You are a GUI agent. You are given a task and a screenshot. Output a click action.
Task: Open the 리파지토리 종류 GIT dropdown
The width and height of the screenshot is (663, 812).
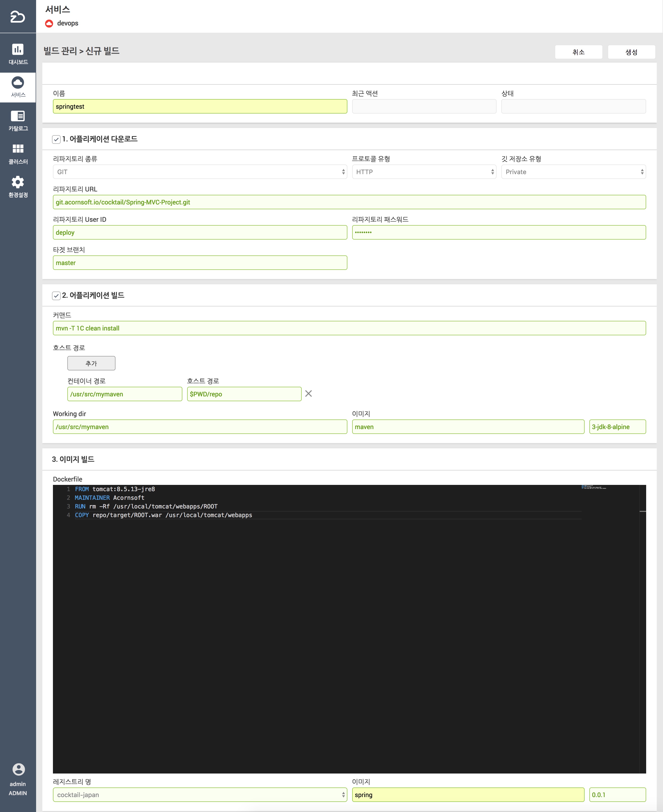200,172
